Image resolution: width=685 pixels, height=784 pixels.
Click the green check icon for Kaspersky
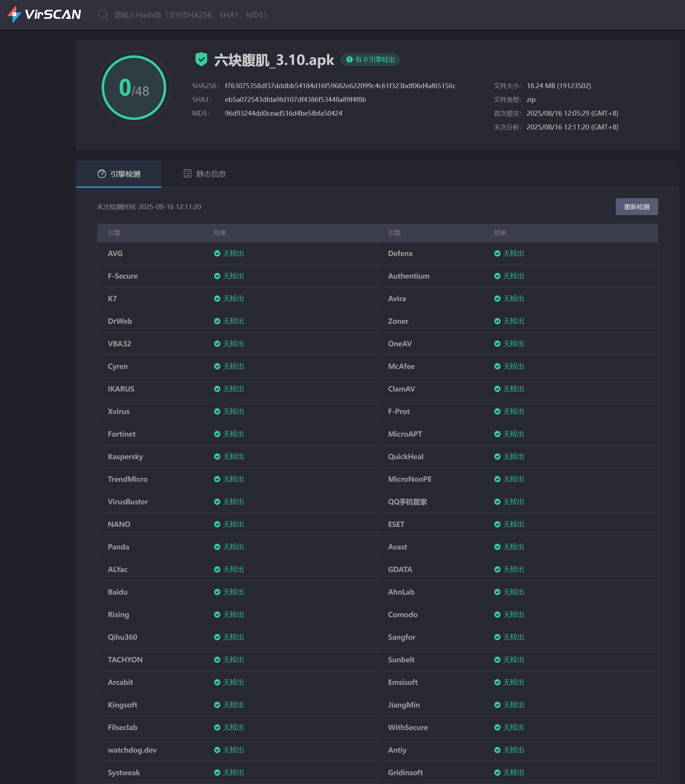point(217,457)
